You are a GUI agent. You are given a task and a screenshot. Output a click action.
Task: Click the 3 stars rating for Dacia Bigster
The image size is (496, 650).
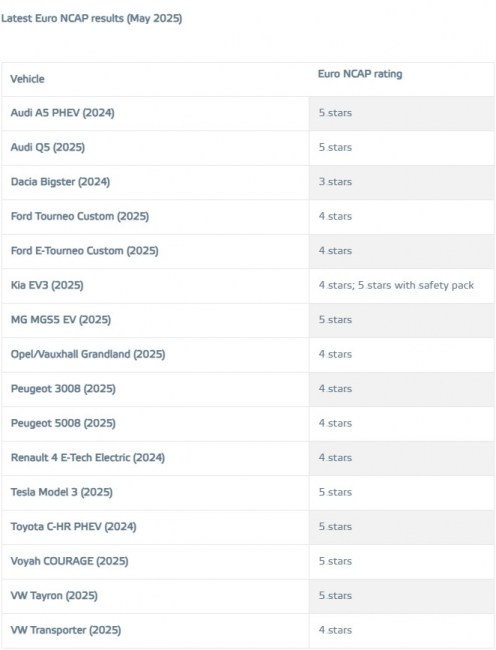(x=335, y=182)
